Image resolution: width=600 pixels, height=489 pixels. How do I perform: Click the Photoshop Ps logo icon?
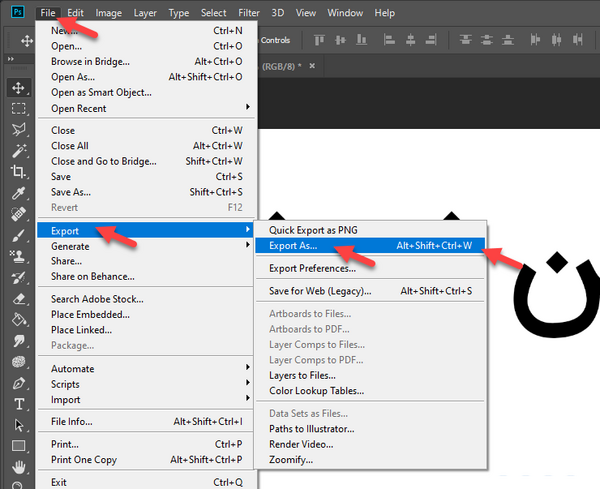[18, 12]
